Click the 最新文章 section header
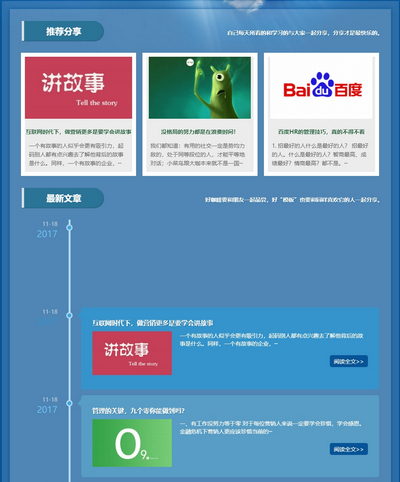The width and height of the screenshot is (400, 482). [x=63, y=198]
